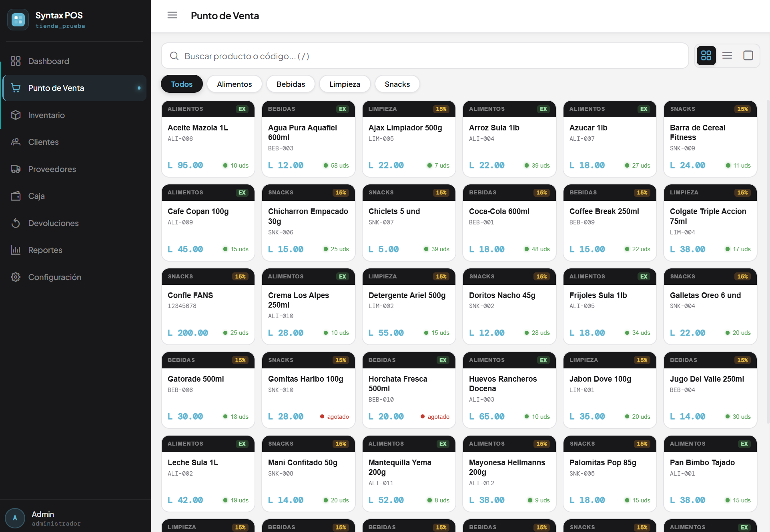
Task: Switch to single-card large view
Action: click(748, 56)
